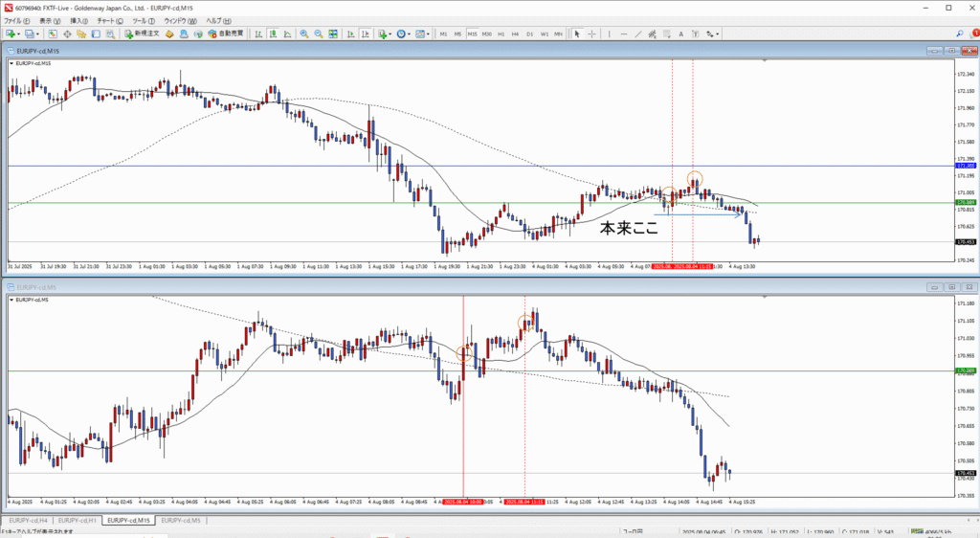Click the search magnifier icon at top right
The image size is (980, 538).
click(959, 34)
